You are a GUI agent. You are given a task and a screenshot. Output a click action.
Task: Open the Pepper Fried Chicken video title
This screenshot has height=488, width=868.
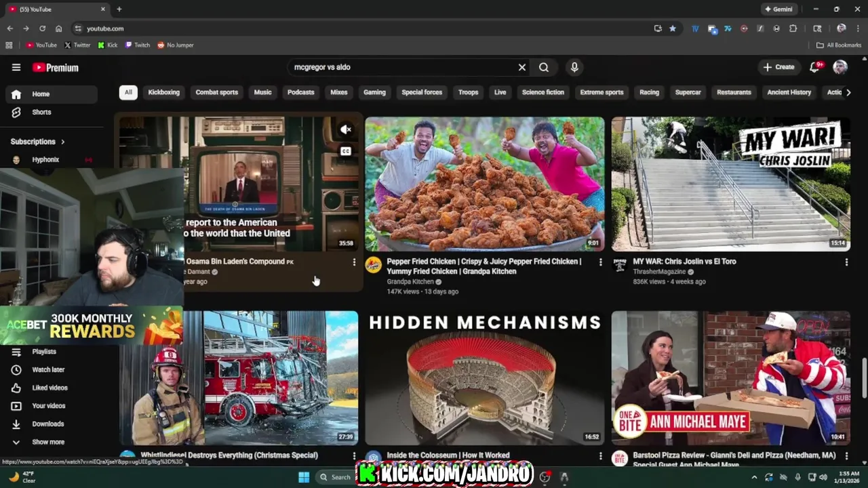484,266
